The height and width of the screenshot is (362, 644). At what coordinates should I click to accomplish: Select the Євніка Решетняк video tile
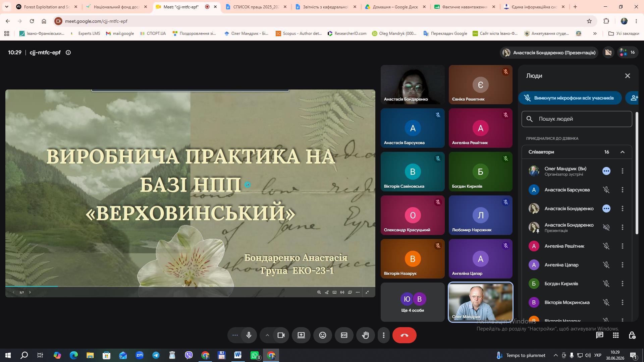point(480,84)
